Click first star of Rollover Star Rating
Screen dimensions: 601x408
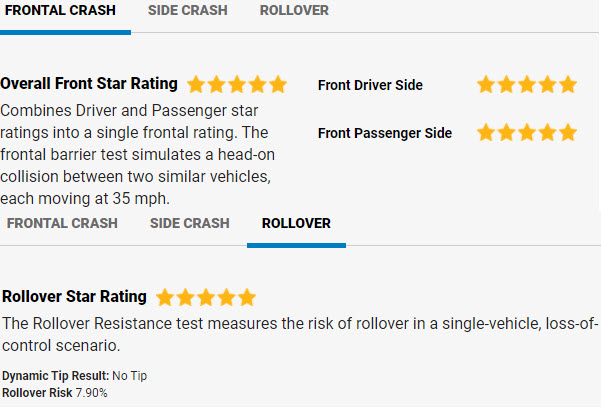[166, 297]
